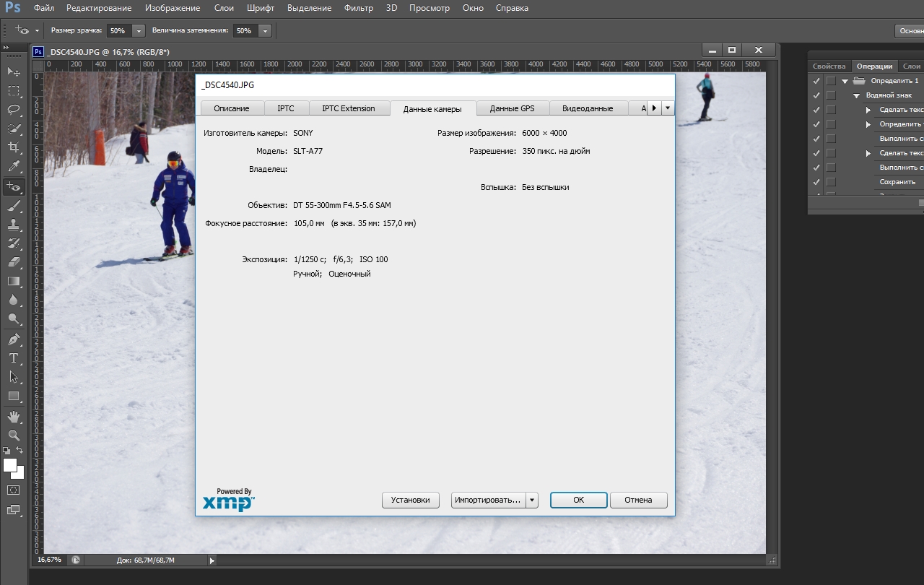Toggle dialog box for Определить 1 set
This screenshot has width=924, height=585.
coord(831,81)
